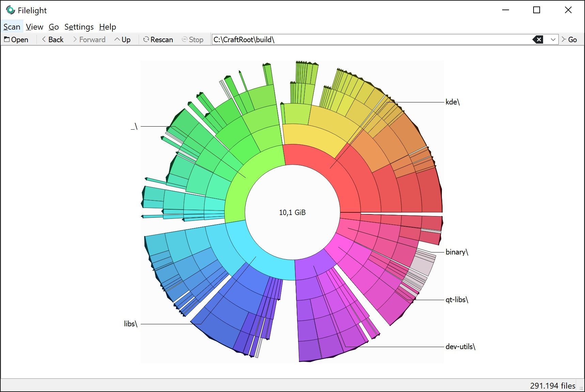Clear the location bar text
Viewport: 585px width, 392px height.
click(538, 39)
